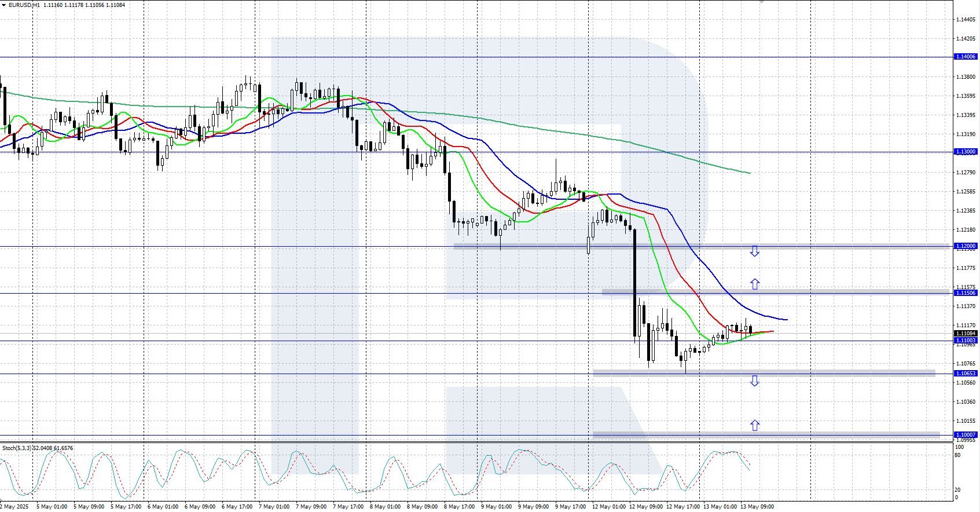Click the 13 May 09:00 time label

(x=757, y=507)
